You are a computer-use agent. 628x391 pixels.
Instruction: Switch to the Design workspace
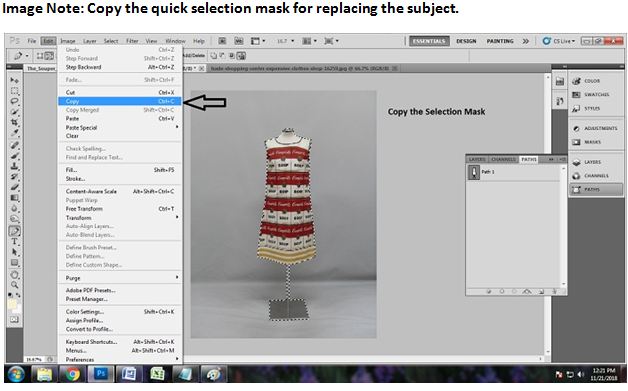coord(466,41)
